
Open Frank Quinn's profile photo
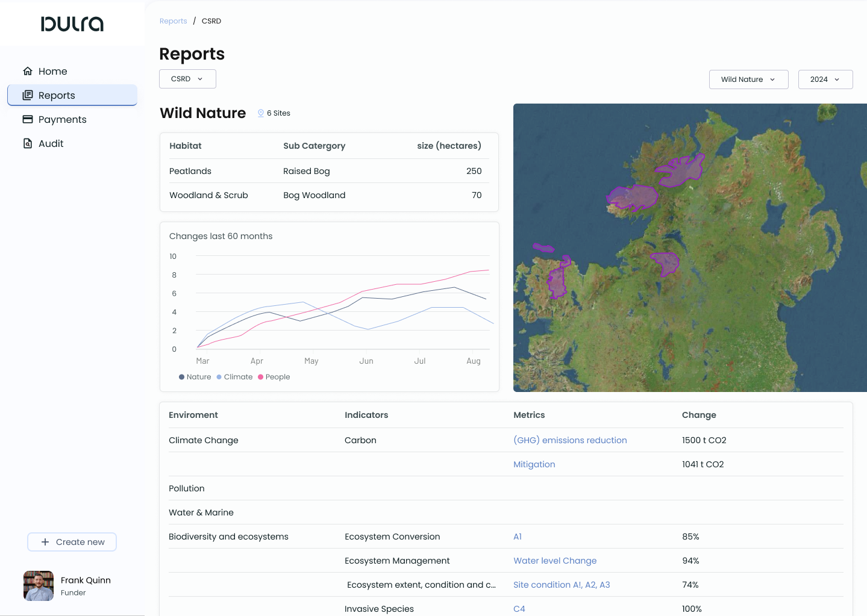click(39, 586)
